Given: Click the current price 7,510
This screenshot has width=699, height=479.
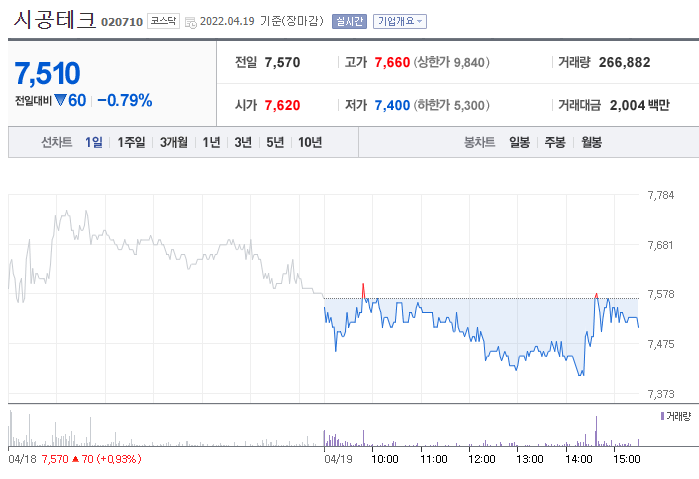Looking at the screenshot, I should click(x=47, y=73).
